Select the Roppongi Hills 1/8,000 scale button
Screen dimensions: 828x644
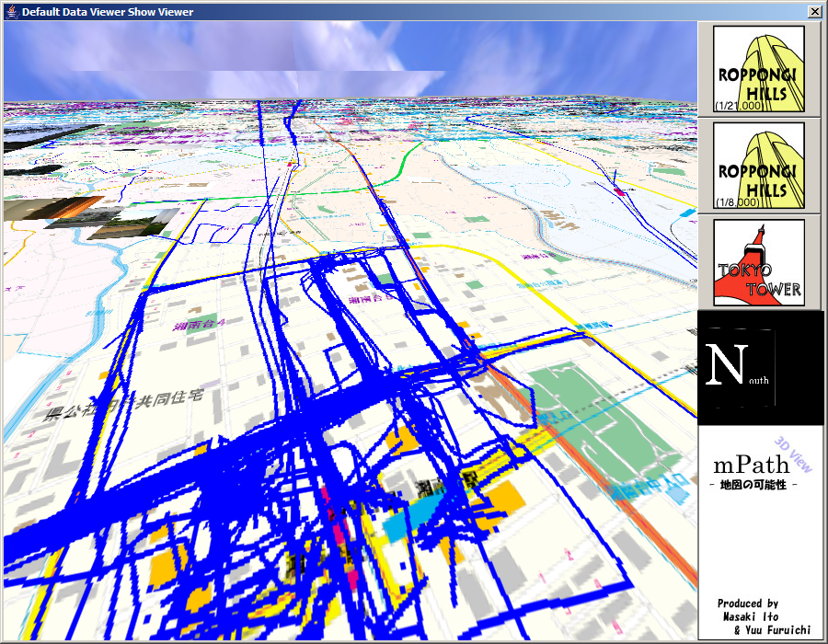tap(759, 166)
